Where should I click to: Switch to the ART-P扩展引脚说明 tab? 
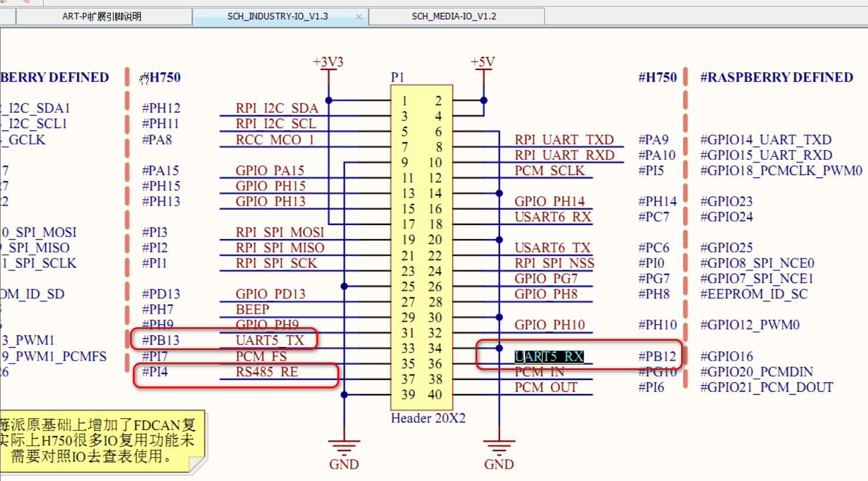102,16
